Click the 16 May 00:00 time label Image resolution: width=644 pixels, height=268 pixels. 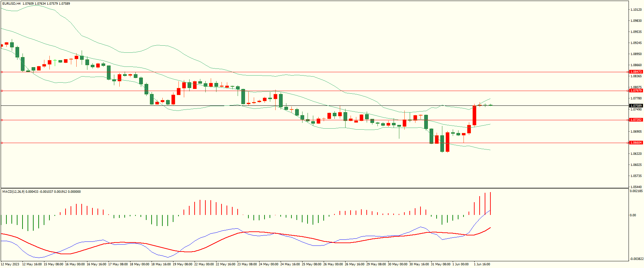coord(75,264)
